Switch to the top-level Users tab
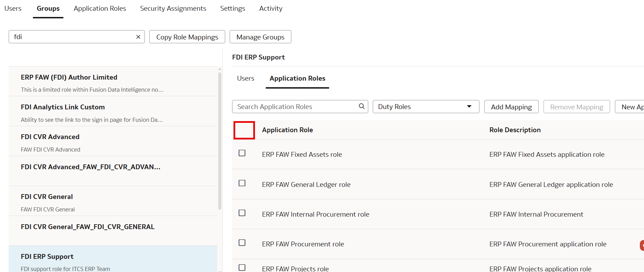Screen dimensions: 644x272 tap(13, 8)
